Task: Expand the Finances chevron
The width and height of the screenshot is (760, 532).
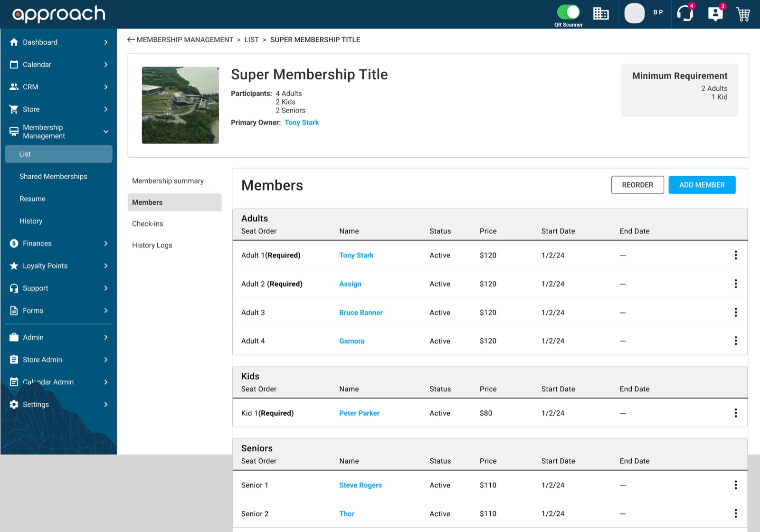Action: click(106, 243)
